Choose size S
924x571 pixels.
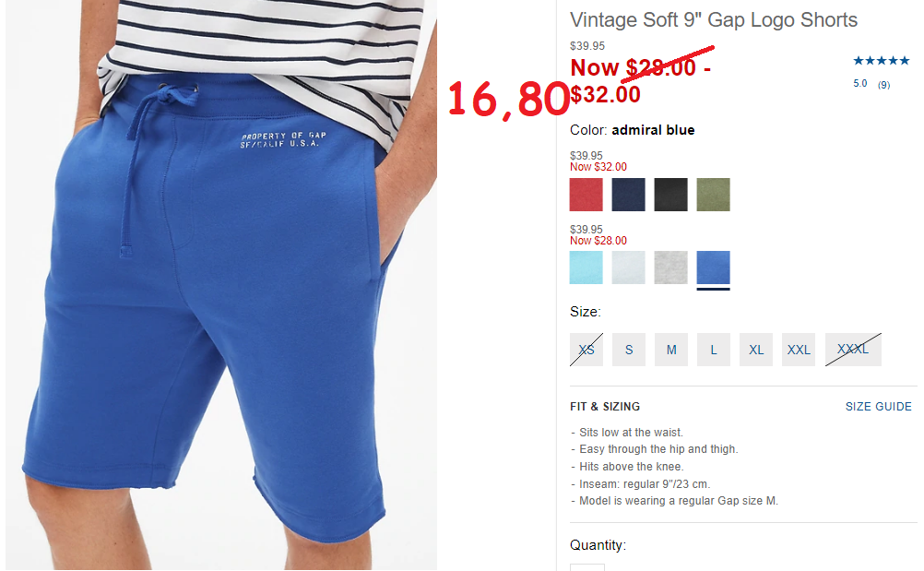[629, 350]
